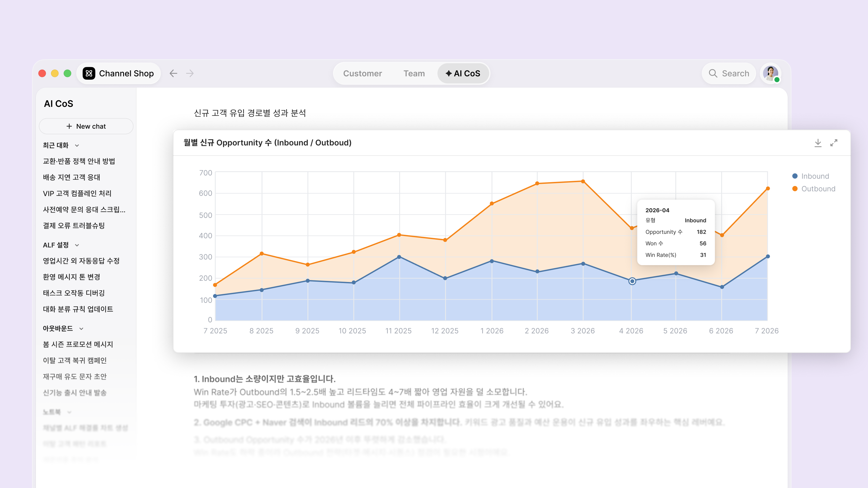
Task: Go forward with the right arrow
Action: (x=190, y=73)
